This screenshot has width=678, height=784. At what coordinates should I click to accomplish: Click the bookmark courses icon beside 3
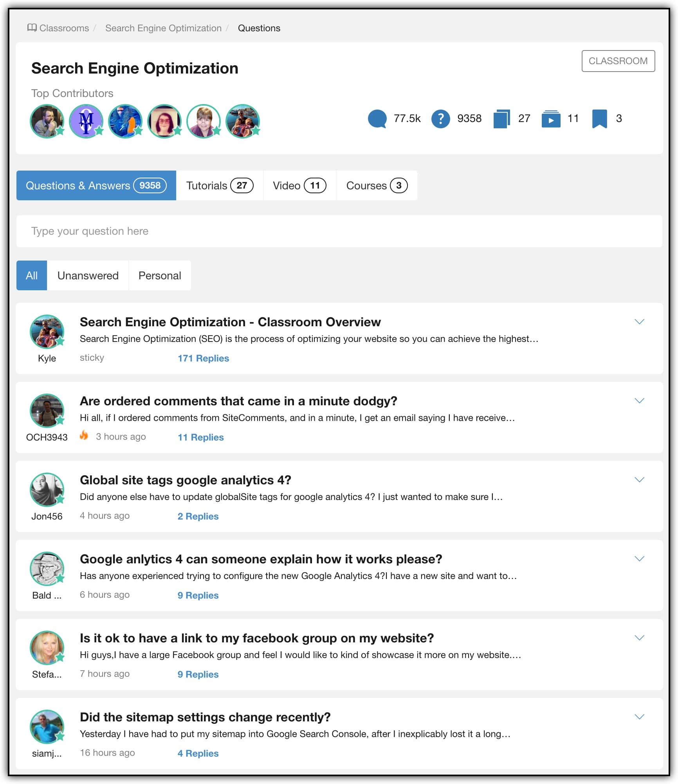pos(599,119)
